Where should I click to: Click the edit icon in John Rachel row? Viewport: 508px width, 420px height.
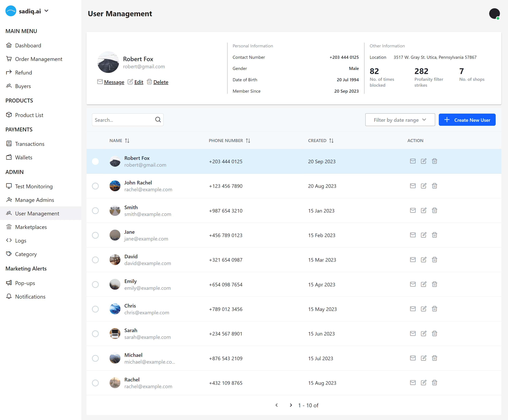(424, 186)
